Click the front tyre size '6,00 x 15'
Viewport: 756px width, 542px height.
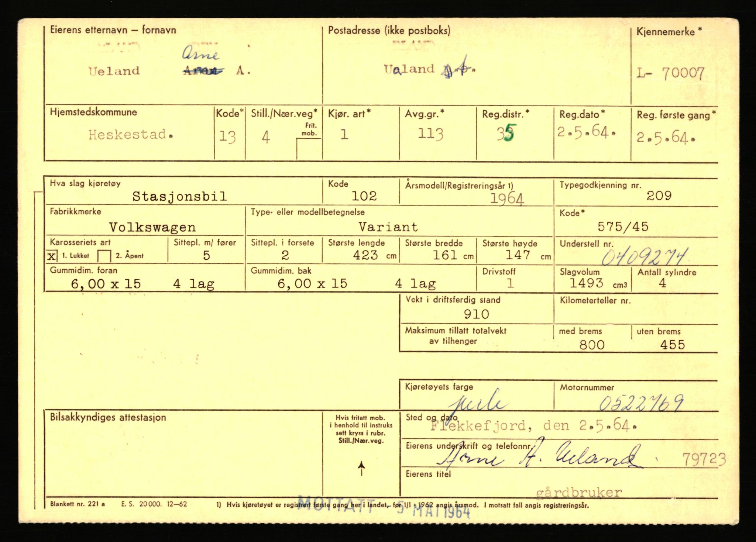[106, 284]
